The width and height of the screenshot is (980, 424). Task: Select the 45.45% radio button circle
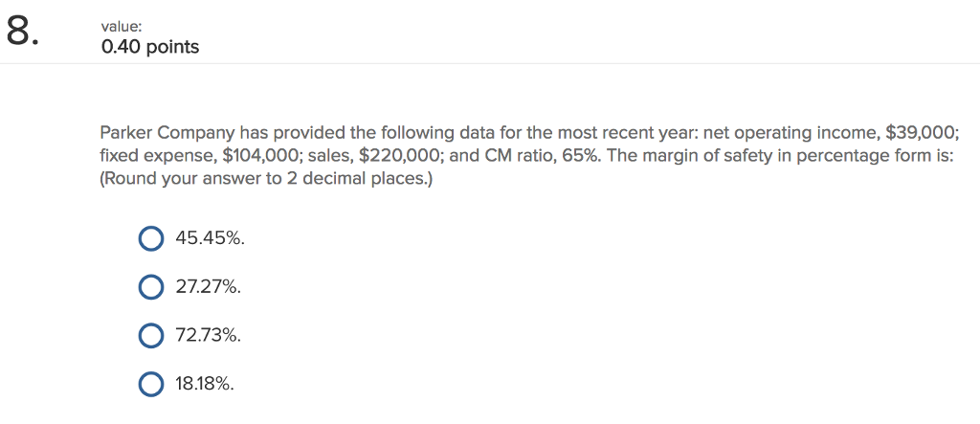[150, 238]
